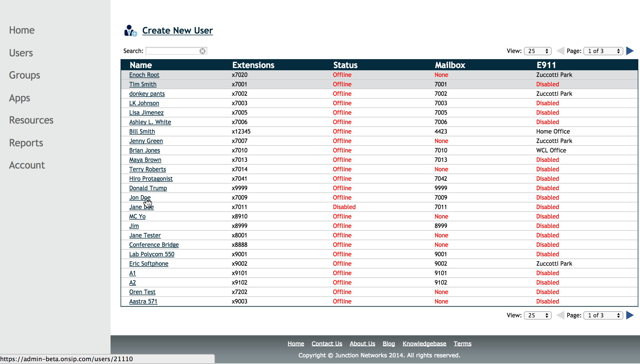Click footer About Us link

pyautogui.click(x=362, y=344)
